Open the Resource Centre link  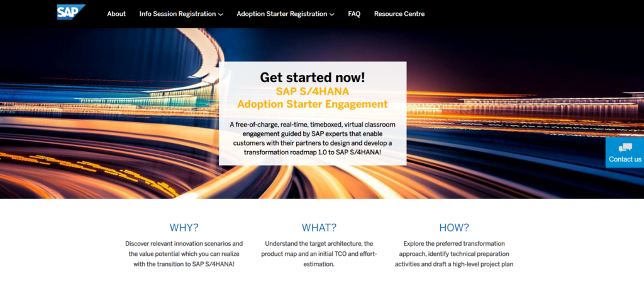399,14
